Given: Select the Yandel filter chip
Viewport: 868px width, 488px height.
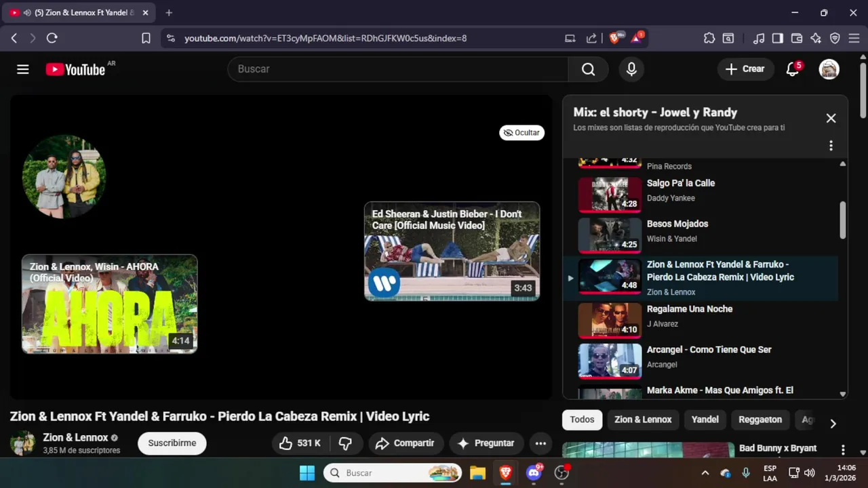Looking at the screenshot, I should click(x=705, y=420).
